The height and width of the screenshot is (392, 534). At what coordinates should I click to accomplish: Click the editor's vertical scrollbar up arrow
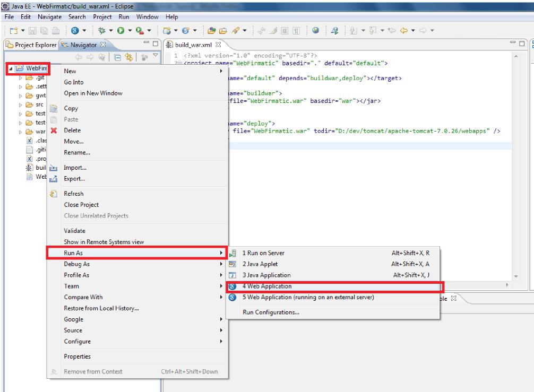pyautogui.click(x=517, y=55)
